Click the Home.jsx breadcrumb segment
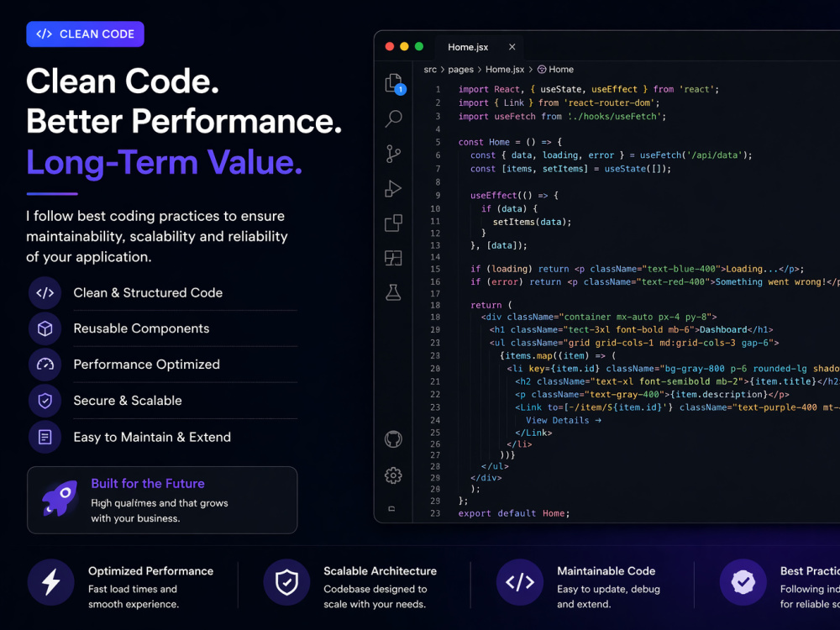 coord(505,70)
